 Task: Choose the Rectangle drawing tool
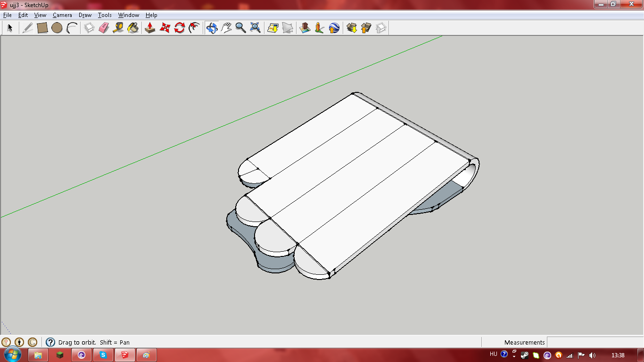[42, 28]
